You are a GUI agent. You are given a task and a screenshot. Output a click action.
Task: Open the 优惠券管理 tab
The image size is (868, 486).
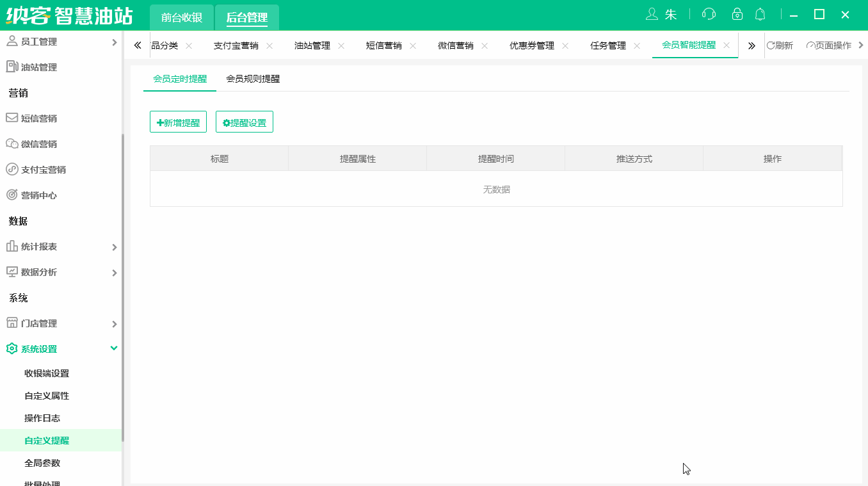[533, 45]
